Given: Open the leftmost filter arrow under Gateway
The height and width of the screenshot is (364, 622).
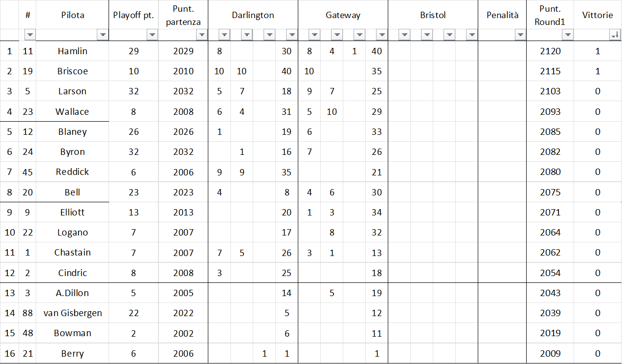Looking at the screenshot, I should pyautogui.click(x=314, y=35).
